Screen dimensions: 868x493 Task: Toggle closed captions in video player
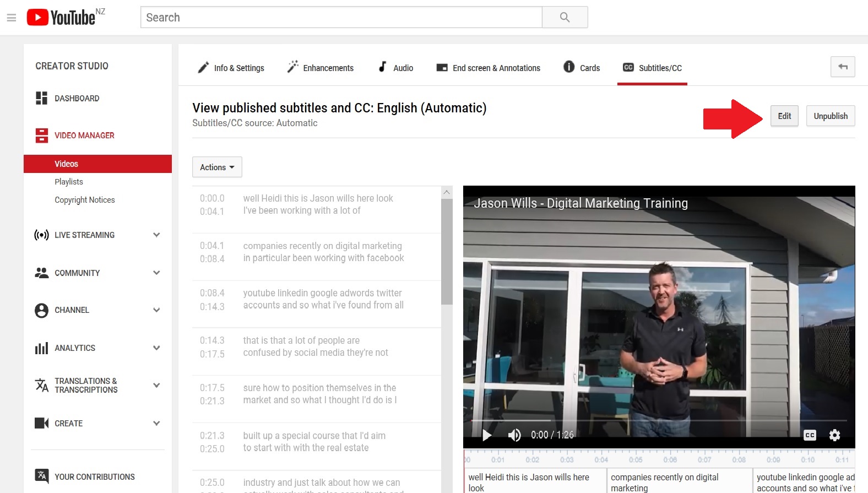tap(810, 435)
